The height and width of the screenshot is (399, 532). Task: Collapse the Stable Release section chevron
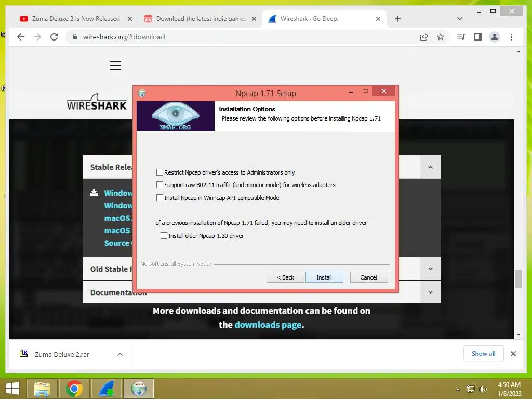(x=430, y=167)
